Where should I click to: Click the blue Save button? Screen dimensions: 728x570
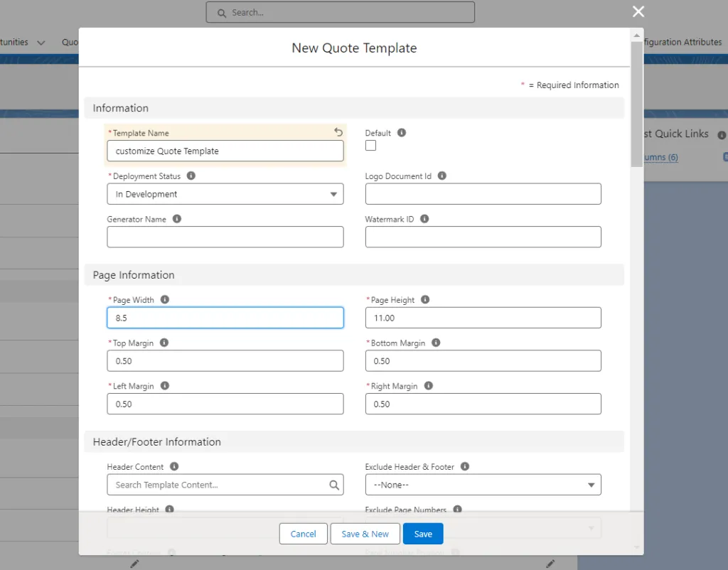tap(423, 534)
